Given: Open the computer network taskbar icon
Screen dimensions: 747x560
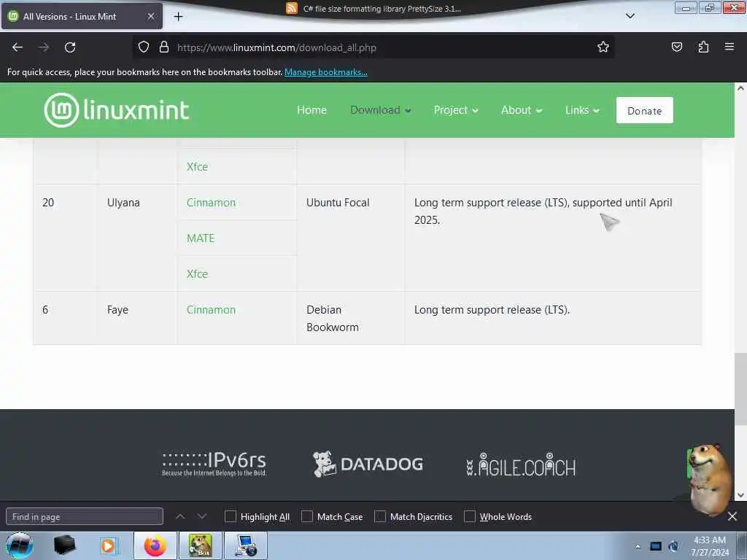Looking at the screenshot, I should point(245,545).
